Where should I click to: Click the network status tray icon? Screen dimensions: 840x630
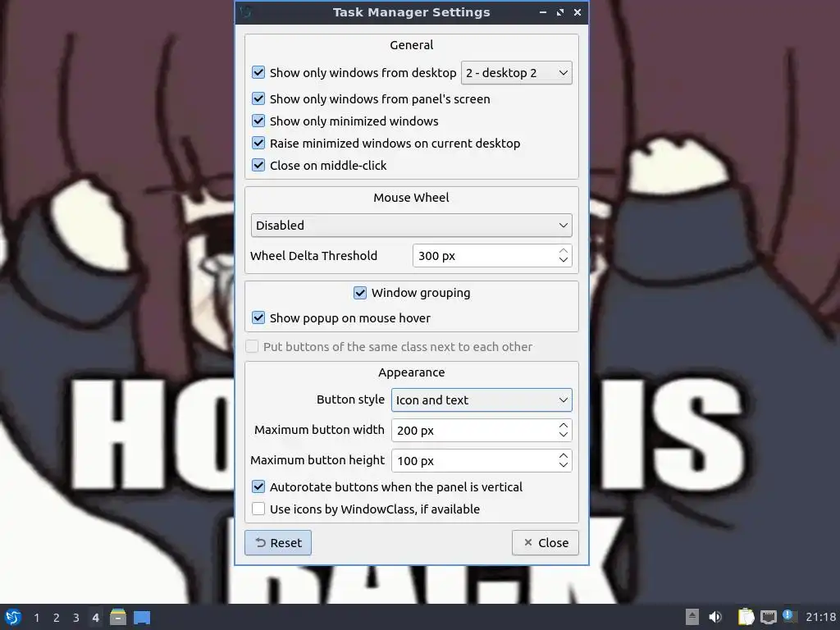768,617
